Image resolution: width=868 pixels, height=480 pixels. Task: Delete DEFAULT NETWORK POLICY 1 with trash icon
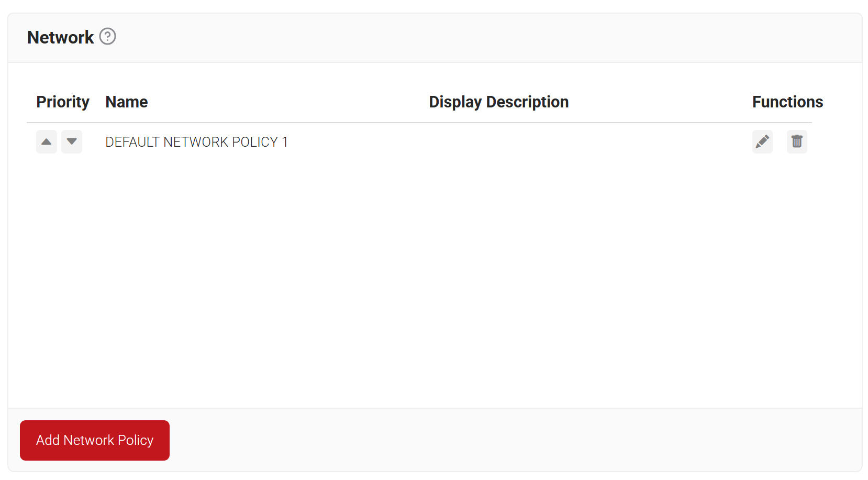point(797,141)
